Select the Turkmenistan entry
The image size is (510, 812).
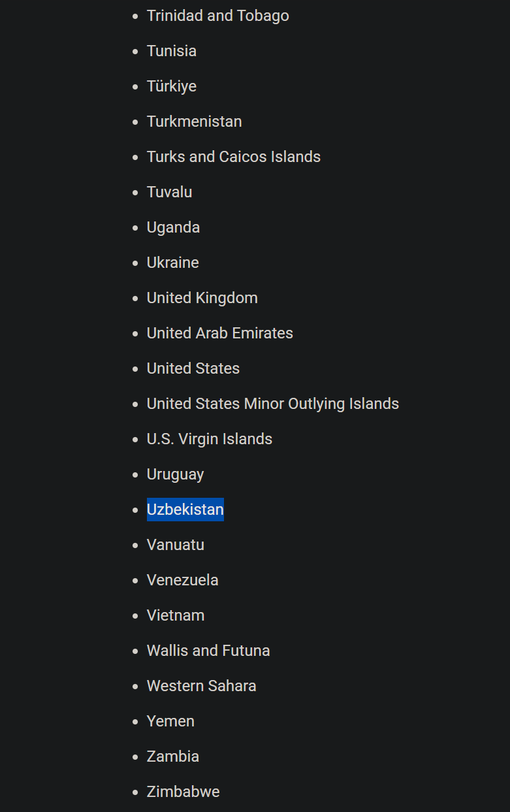[195, 122]
